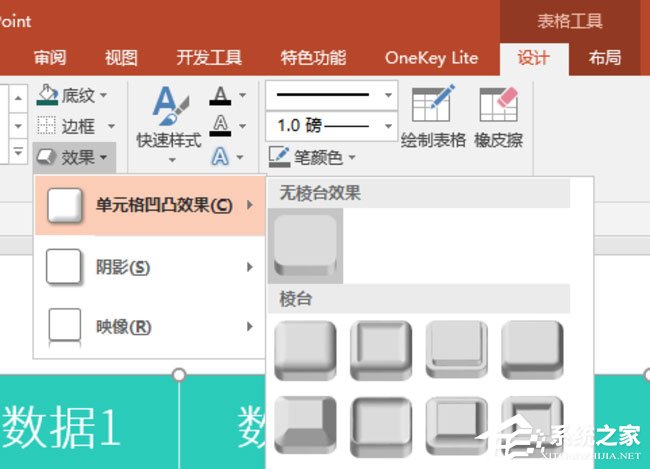The image size is (650, 469).
Task: Click the text effects glowing A icon
Action: [x=220, y=156]
